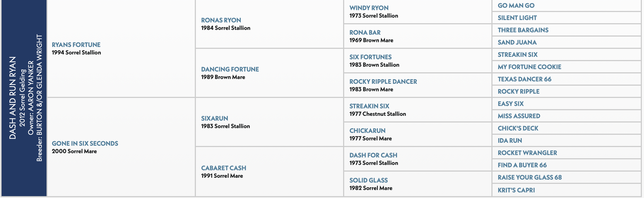Open KRIT'S CAPRI ancestor link

pyautogui.click(x=516, y=190)
